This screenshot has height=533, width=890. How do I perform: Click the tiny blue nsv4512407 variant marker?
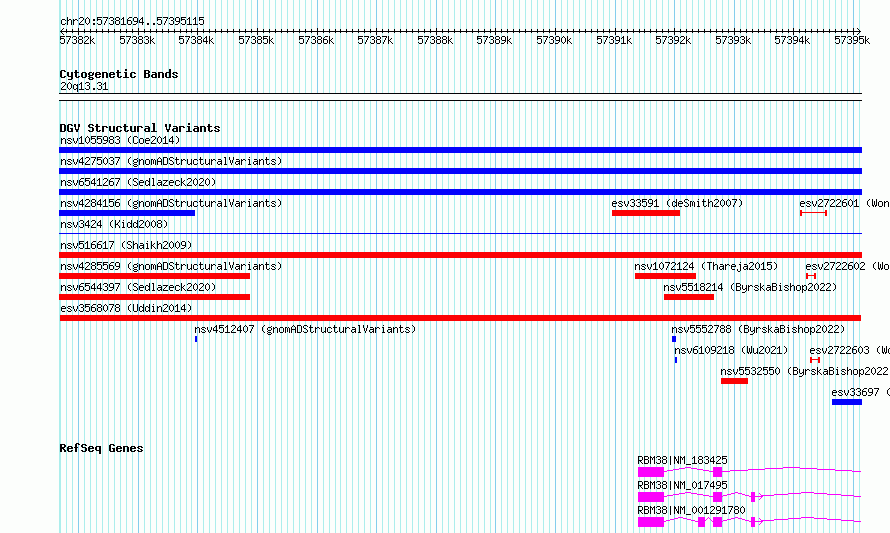pos(196,339)
